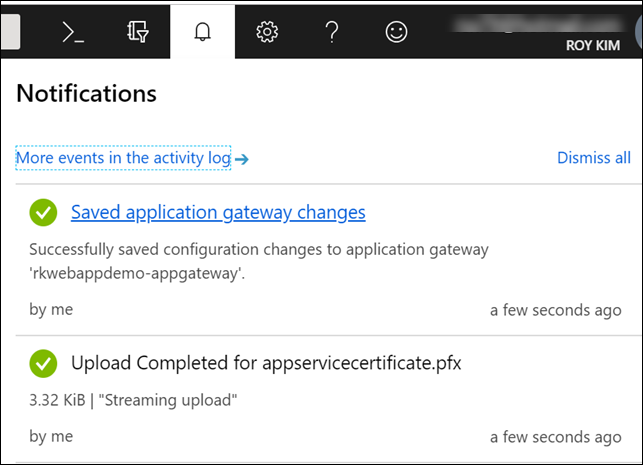Click the arrow next to activity log link
This screenshot has height=465, width=643.
point(242,159)
